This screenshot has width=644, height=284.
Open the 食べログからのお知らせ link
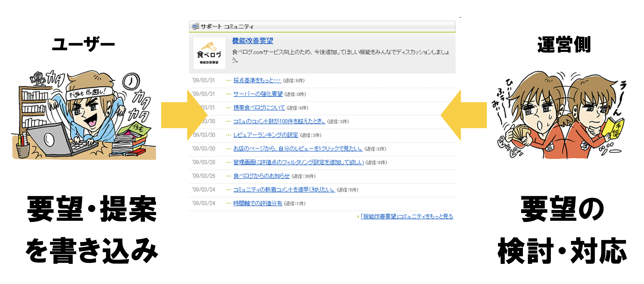pyautogui.click(x=261, y=176)
